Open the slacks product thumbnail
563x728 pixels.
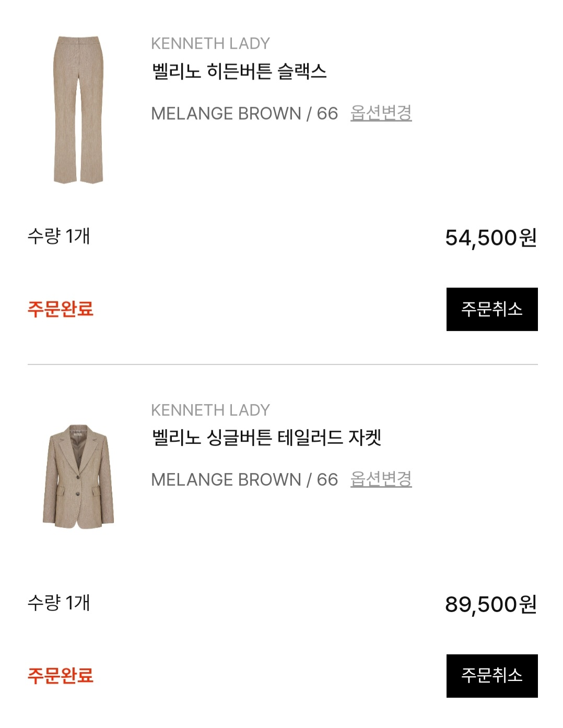click(78, 110)
